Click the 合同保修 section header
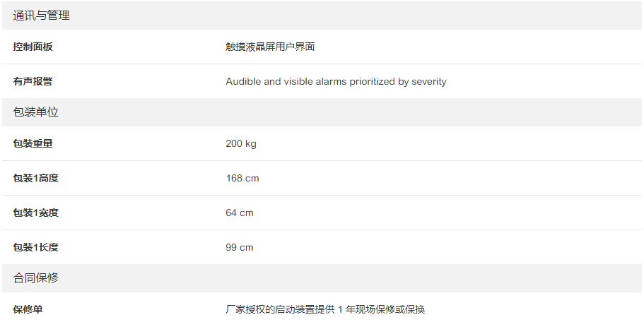This screenshot has height=334, width=644. 35,278
